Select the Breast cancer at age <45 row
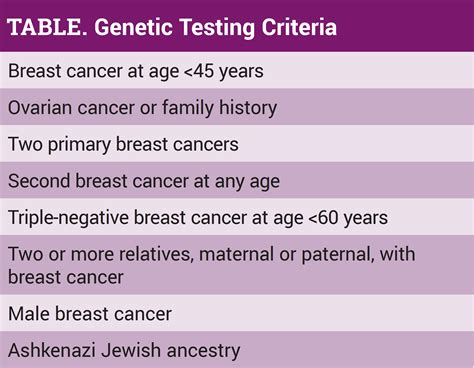The height and width of the screenshot is (368, 474). pyautogui.click(x=237, y=70)
